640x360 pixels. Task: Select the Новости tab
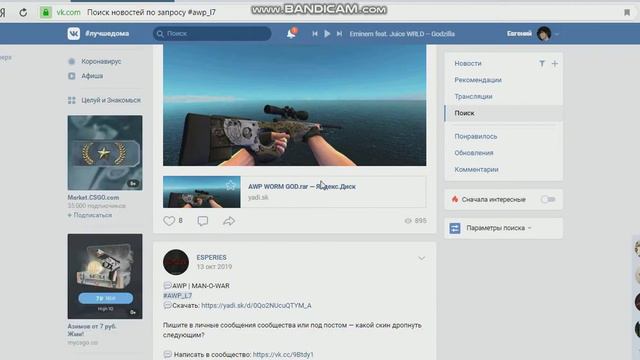468,63
